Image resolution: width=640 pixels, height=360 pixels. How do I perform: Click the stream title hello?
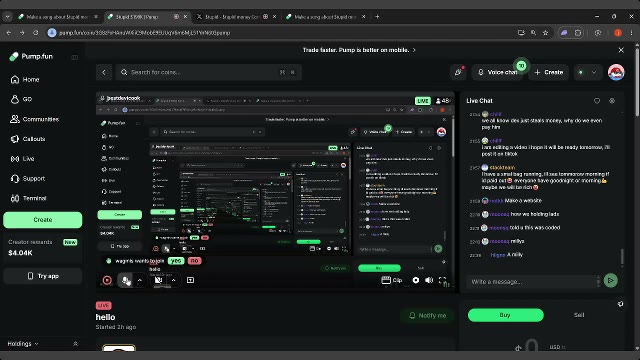click(x=105, y=317)
